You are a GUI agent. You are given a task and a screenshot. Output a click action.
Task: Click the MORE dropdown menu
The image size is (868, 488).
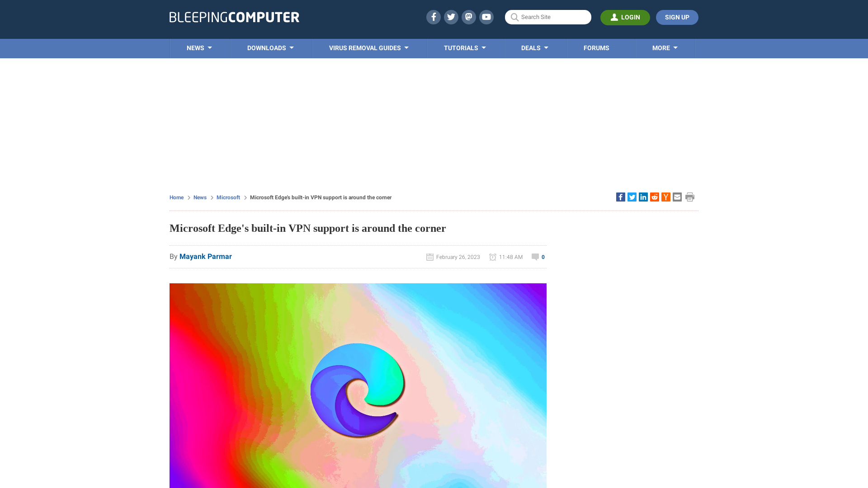pos(665,47)
